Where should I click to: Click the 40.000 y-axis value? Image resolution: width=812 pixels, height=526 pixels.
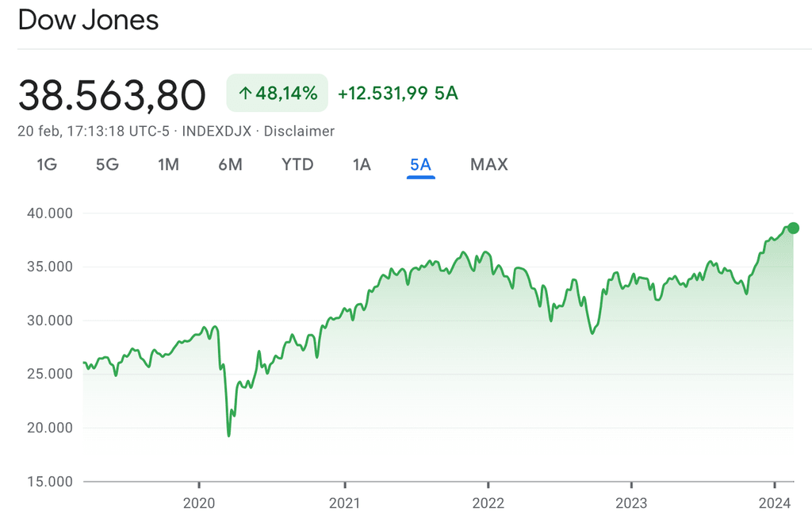pos(48,213)
